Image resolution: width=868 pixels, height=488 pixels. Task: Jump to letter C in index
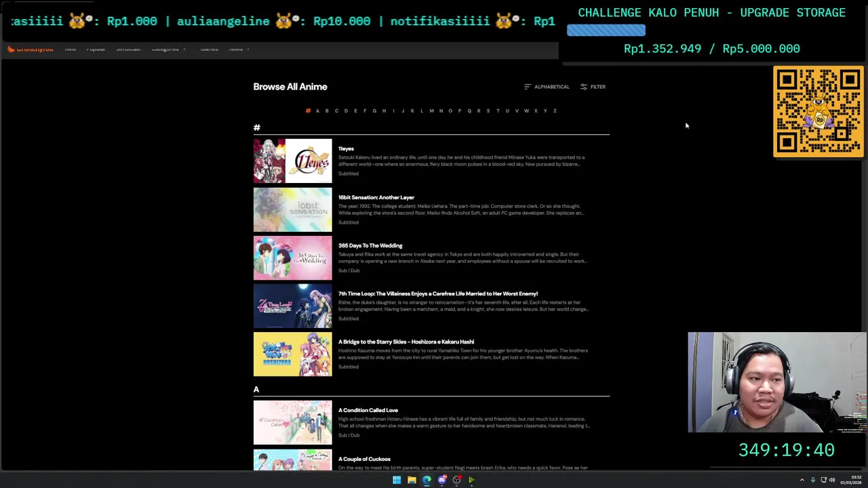(x=336, y=110)
